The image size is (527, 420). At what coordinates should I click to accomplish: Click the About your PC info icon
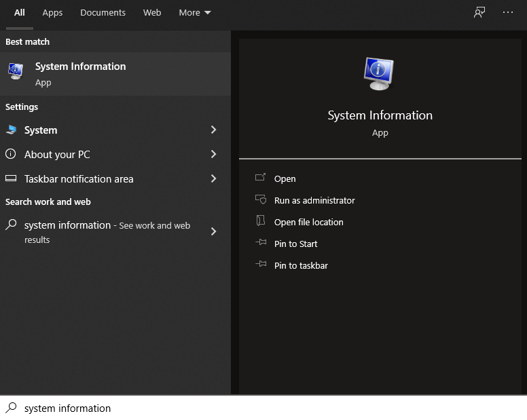coord(11,155)
